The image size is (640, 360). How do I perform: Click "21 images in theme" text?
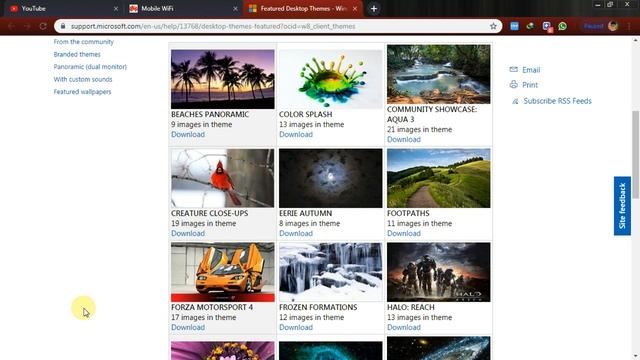(x=419, y=129)
